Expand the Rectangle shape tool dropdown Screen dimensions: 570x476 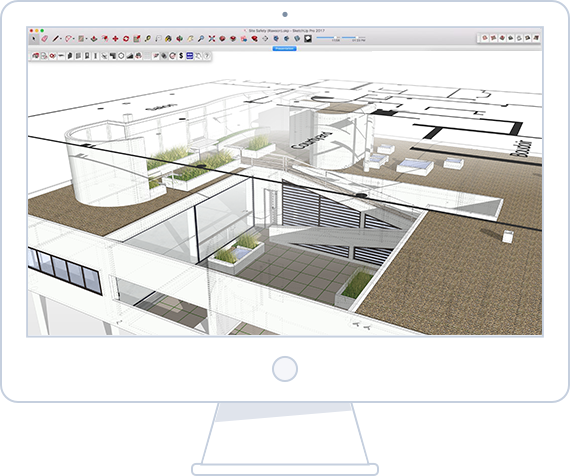[86, 39]
